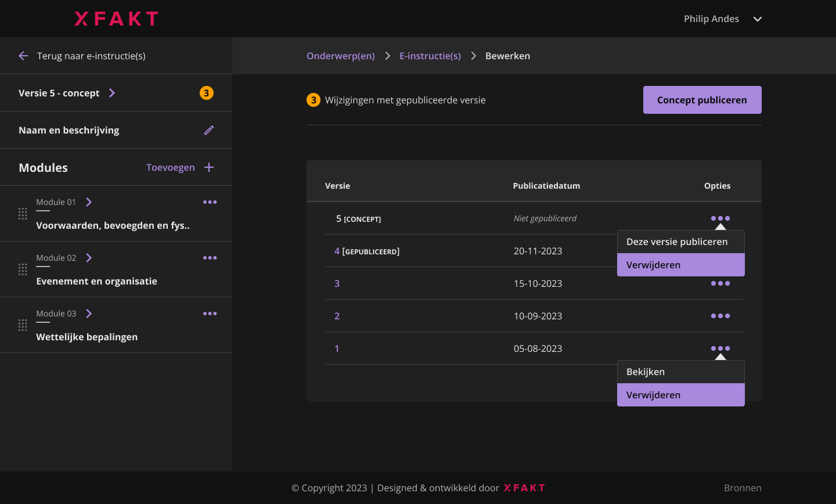Click the Toevoegen link in Modules
The image size is (836, 504).
tap(171, 167)
